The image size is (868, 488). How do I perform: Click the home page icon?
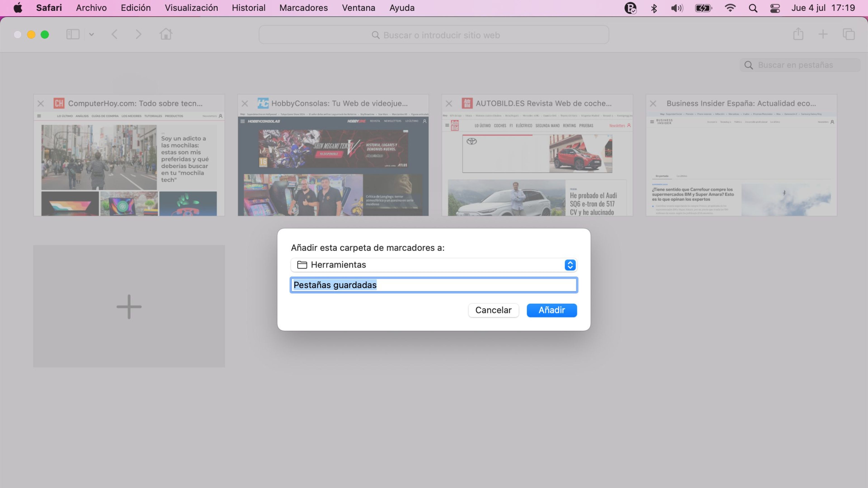coord(166,34)
